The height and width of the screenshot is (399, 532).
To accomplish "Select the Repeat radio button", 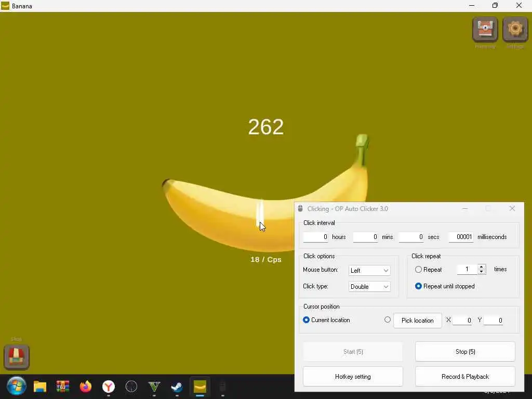I will [x=418, y=270].
